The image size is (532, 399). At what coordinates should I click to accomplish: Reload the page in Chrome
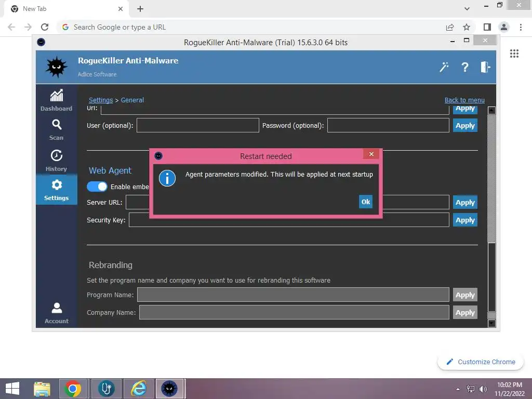point(45,27)
